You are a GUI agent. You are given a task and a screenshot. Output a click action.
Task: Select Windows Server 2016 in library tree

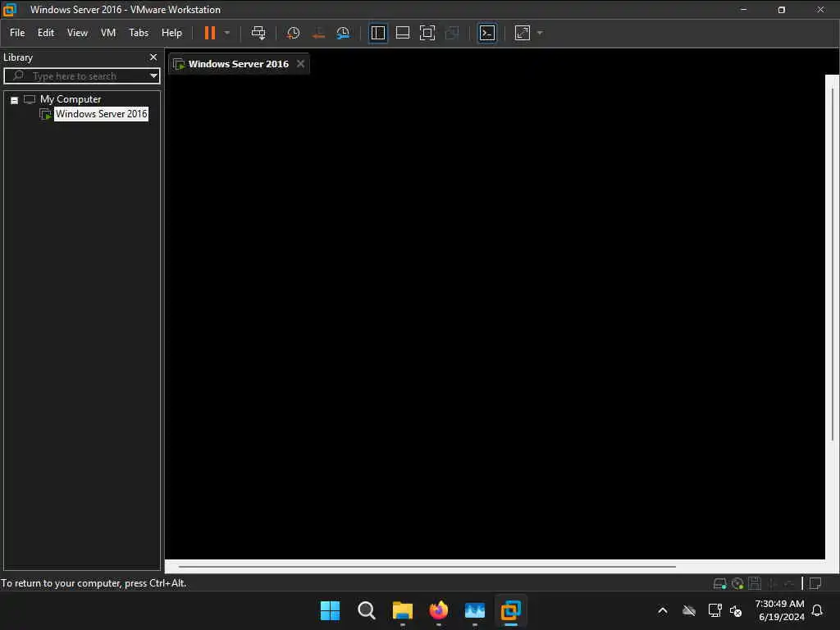pyautogui.click(x=101, y=114)
